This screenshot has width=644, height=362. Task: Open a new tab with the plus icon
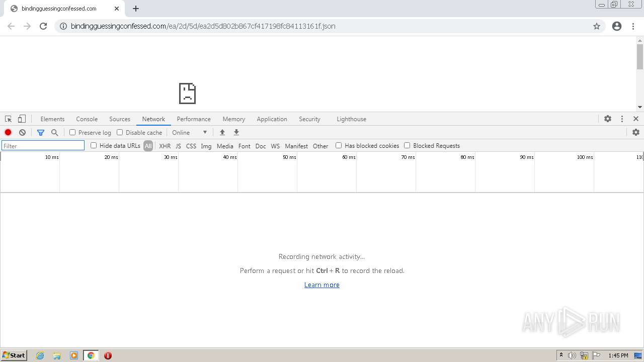(136, 9)
